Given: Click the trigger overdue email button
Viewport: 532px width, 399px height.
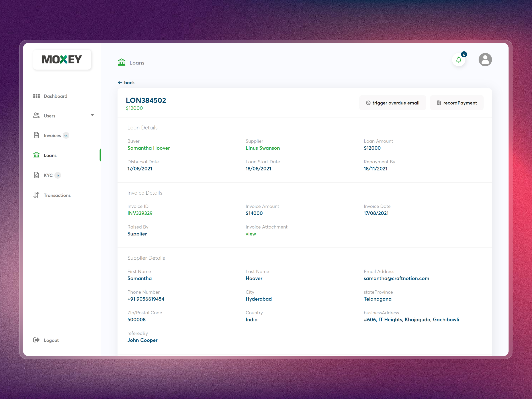Looking at the screenshot, I should tap(393, 103).
